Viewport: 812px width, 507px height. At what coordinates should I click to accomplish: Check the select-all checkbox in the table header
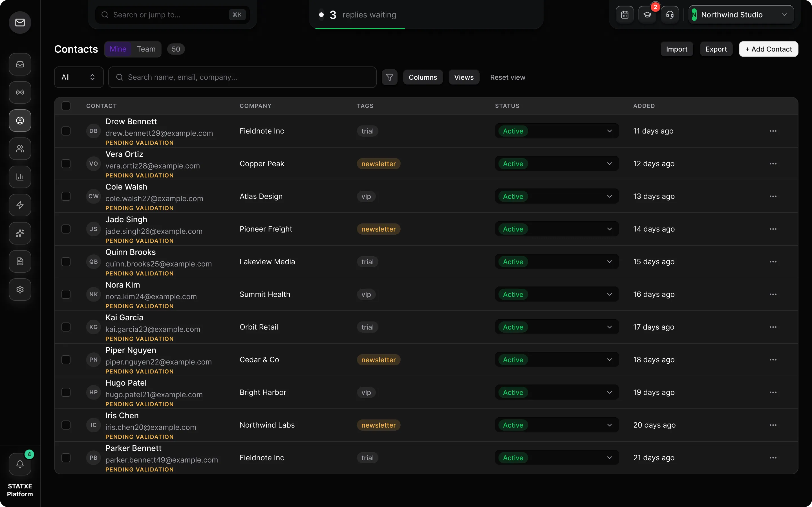[x=66, y=106]
